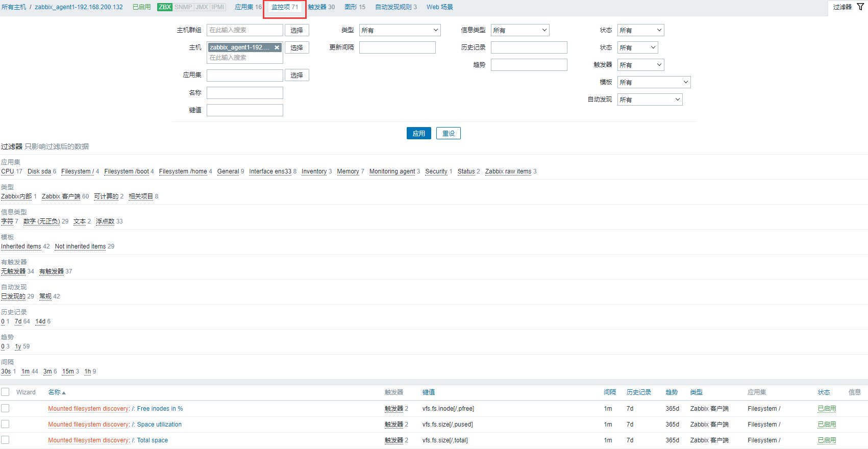The width and height of the screenshot is (868, 449).
Task: Check the Free inodes in % row
Action: [x=5, y=408]
